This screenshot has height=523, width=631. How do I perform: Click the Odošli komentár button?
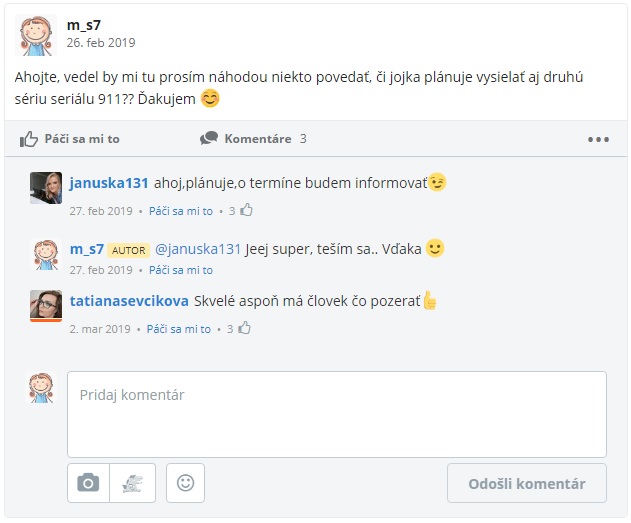click(527, 483)
